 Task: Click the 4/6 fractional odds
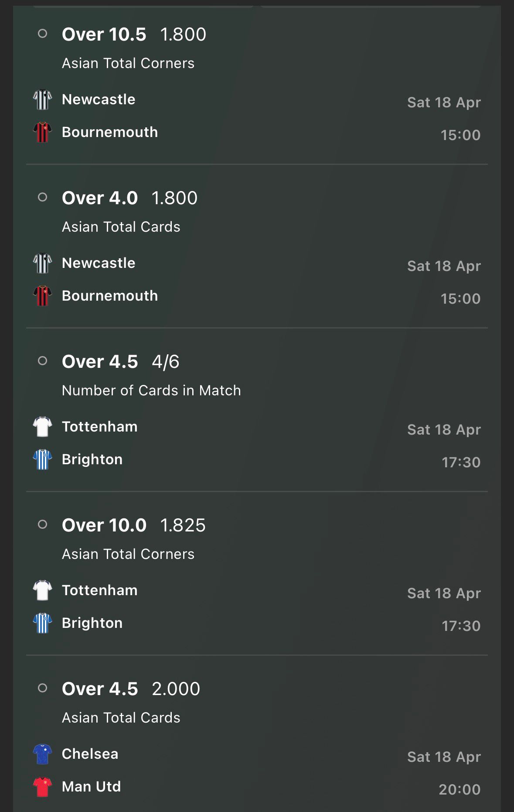pos(165,362)
